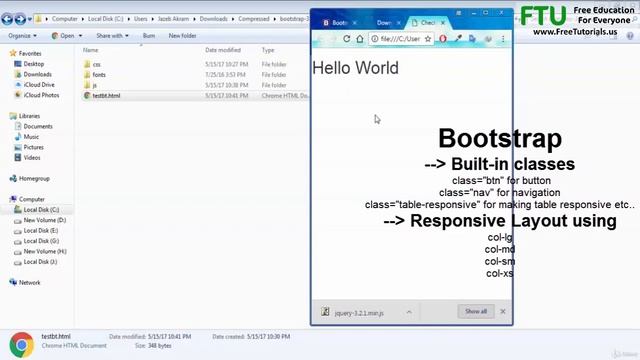Click the Explorer back arrow button
Viewport: 640px width, 360px height.
[7, 19]
